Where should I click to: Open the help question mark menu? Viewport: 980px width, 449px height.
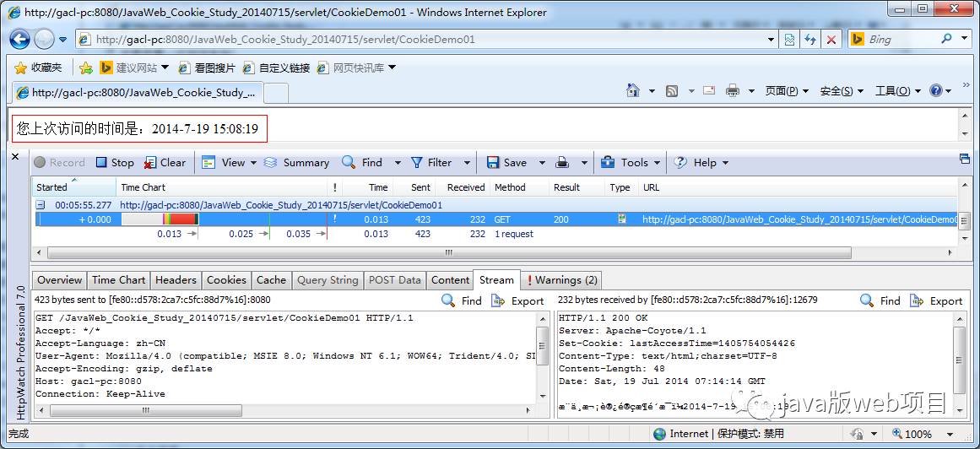(940, 91)
